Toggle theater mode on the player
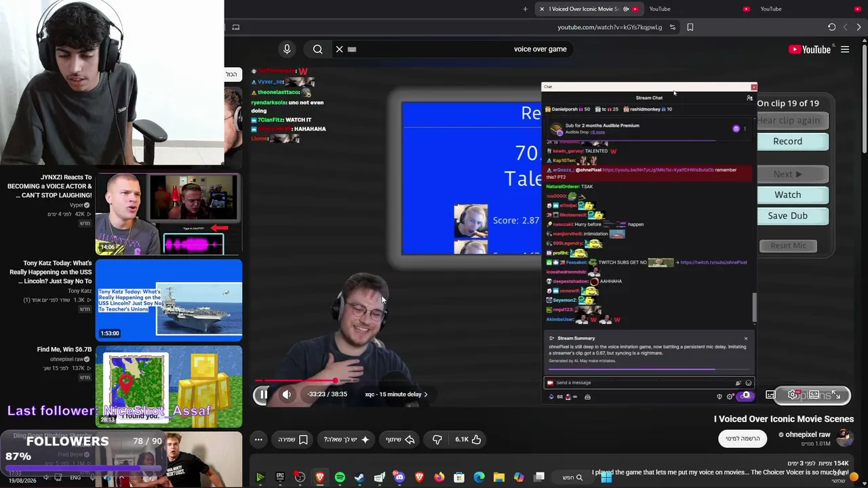The image size is (868, 488). 814,395
